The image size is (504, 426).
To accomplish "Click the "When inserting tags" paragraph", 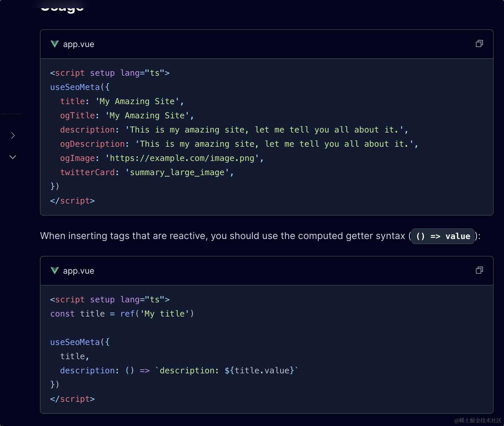I will pos(222,236).
